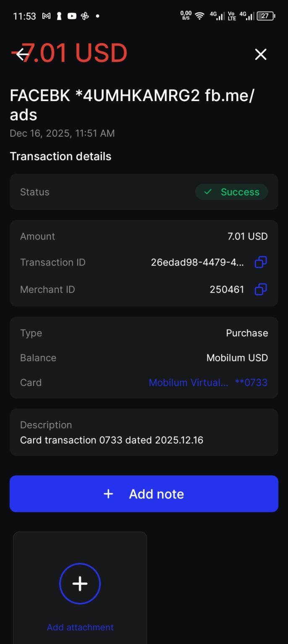This screenshot has height=644, width=288.
Task: Tap the plus circle attachment icon
Action: tap(80, 584)
